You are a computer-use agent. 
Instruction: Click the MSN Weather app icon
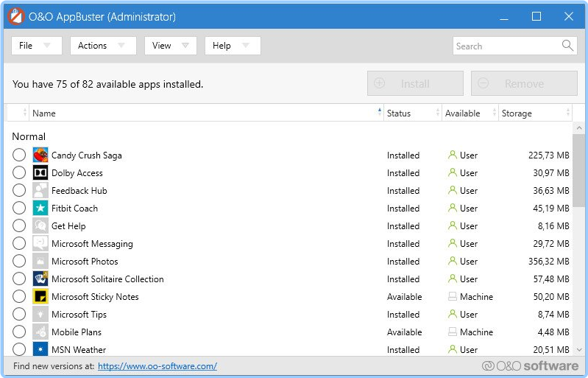tap(40, 349)
